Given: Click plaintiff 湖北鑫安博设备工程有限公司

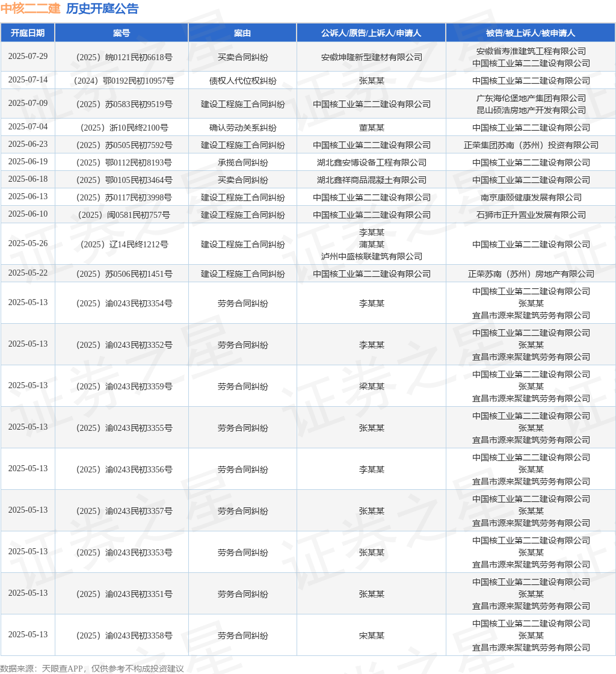Looking at the screenshot, I should [x=372, y=162].
